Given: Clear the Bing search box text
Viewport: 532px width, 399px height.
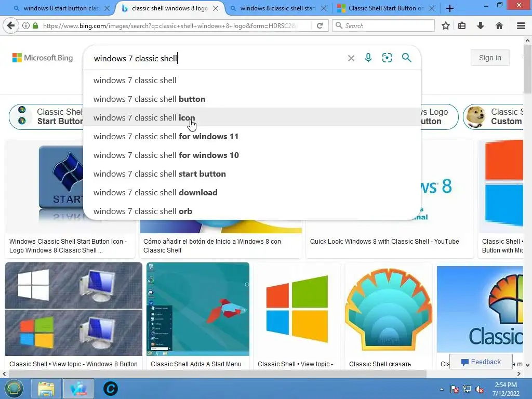Looking at the screenshot, I should pyautogui.click(x=351, y=58).
